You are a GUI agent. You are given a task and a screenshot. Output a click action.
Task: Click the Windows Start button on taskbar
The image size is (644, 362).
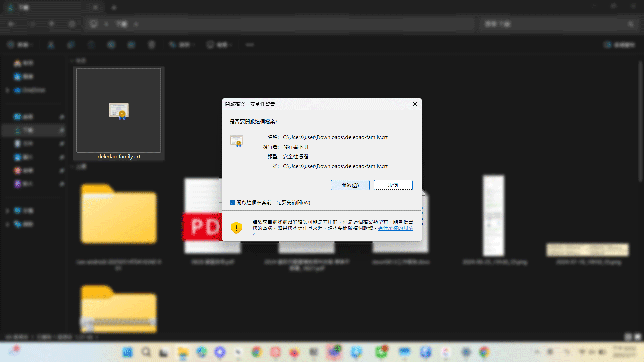click(x=127, y=352)
